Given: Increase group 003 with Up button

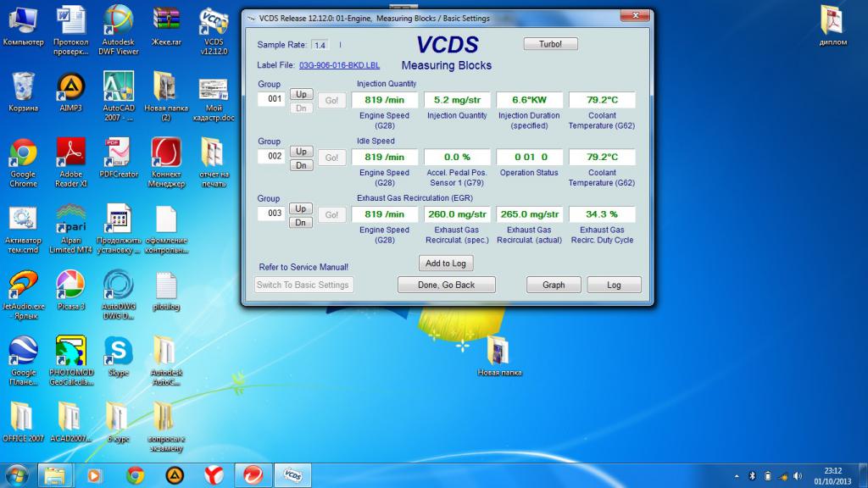Looking at the screenshot, I should click(301, 208).
